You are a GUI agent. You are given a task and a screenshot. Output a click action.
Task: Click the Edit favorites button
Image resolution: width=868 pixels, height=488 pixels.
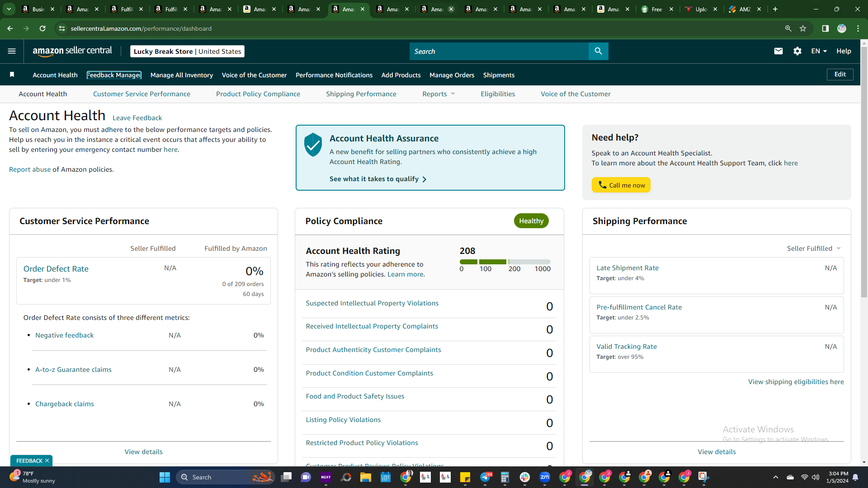click(840, 75)
